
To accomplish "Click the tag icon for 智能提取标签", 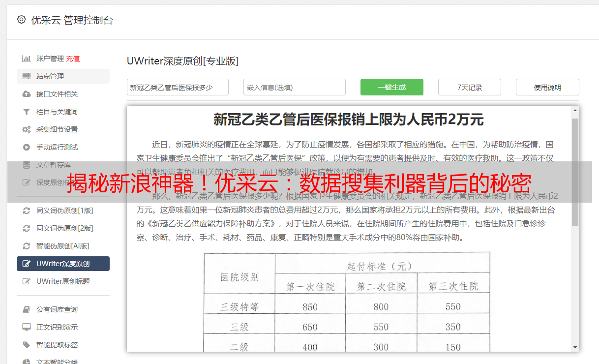I will click(x=27, y=345).
